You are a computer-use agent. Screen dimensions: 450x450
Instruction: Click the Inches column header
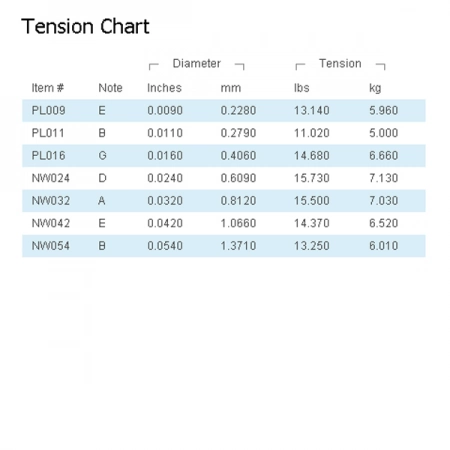tap(164, 88)
